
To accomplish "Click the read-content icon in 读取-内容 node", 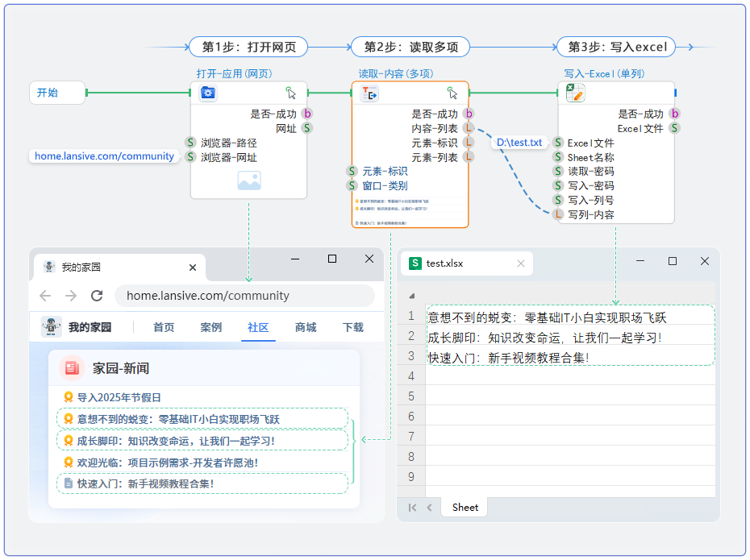I will point(370,94).
